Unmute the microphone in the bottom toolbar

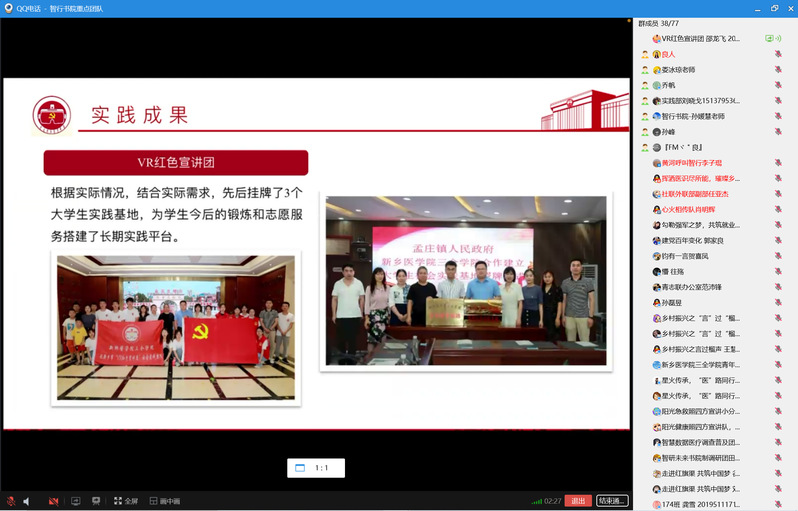tap(10, 501)
